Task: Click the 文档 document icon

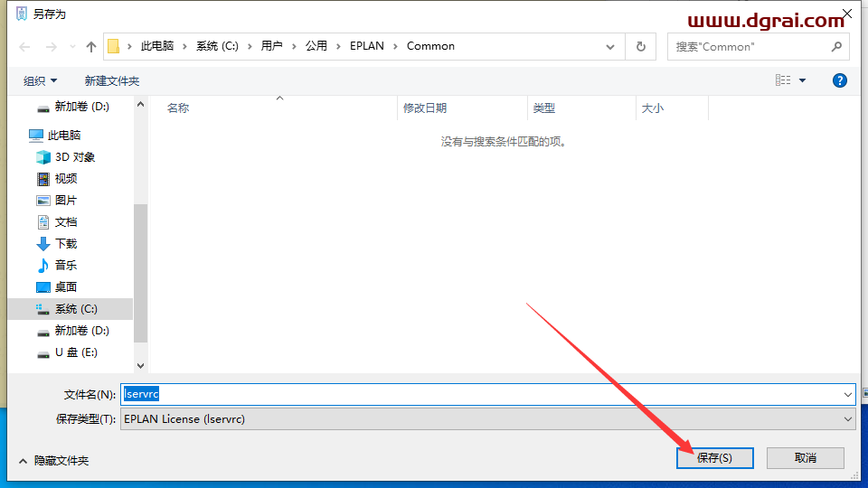Action: pyautogui.click(x=43, y=222)
